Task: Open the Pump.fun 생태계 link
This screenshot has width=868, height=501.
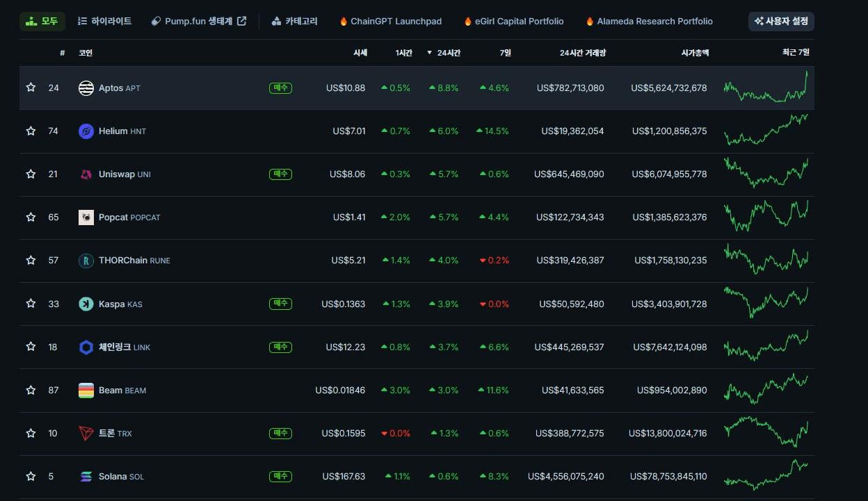Action: click(199, 22)
